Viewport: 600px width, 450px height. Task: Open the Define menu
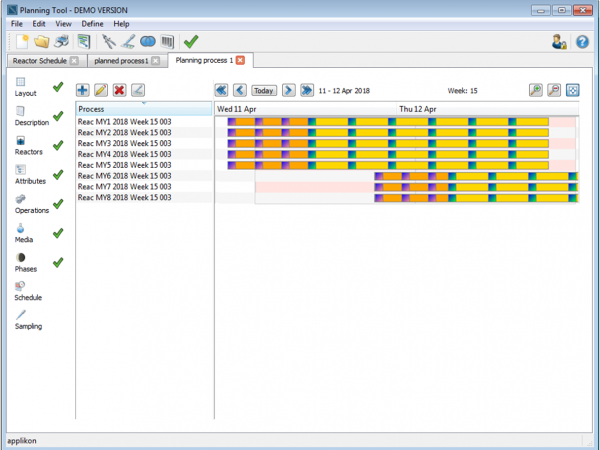pos(92,24)
